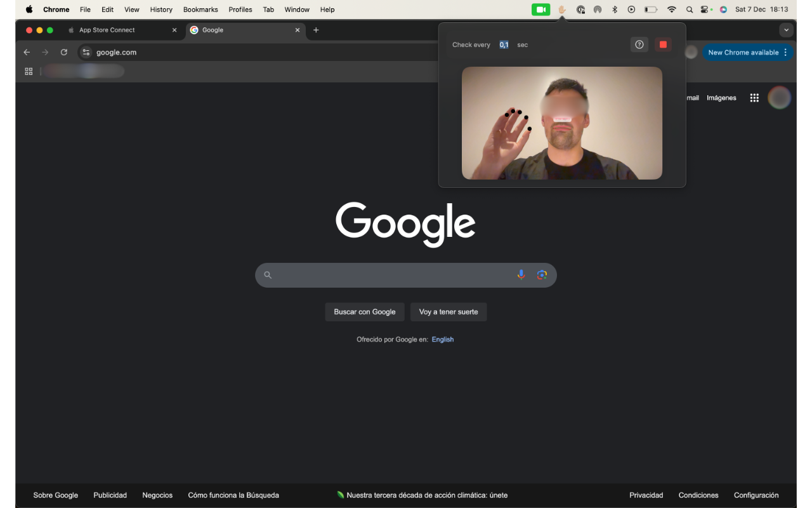Viewport: 812px width, 508px height.
Task: Open the Tab menu
Action: click(268, 10)
